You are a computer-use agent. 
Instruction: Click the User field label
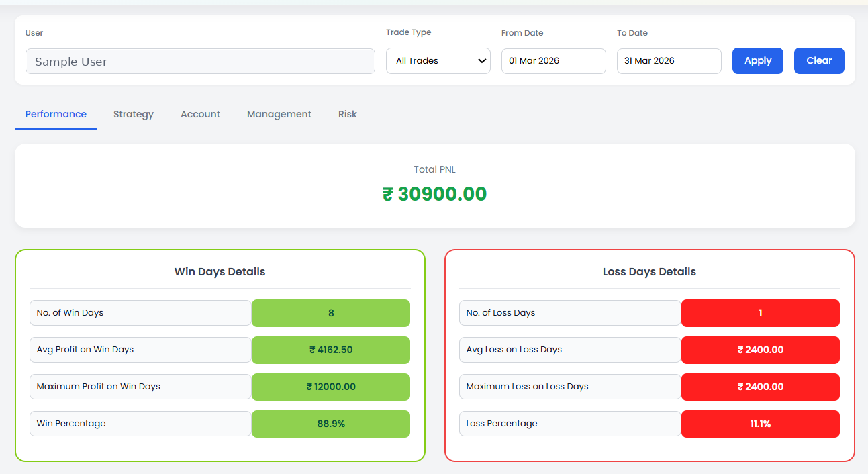tap(34, 33)
